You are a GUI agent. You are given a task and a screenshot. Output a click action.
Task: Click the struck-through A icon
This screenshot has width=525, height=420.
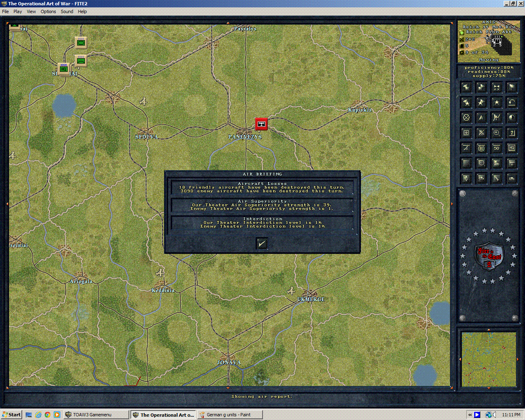466,148
